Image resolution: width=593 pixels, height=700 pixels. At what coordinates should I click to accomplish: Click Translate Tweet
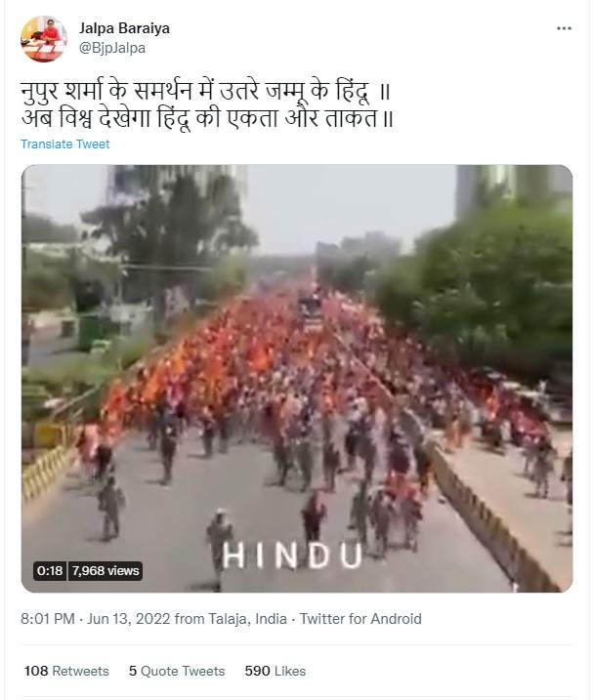pyautogui.click(x=64, y=144)
